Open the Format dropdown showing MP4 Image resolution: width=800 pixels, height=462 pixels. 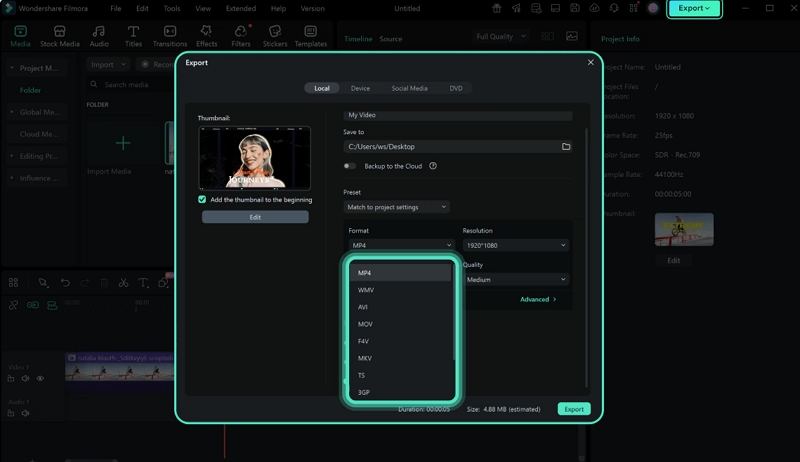pyautogui.click(x=401, y=245)
